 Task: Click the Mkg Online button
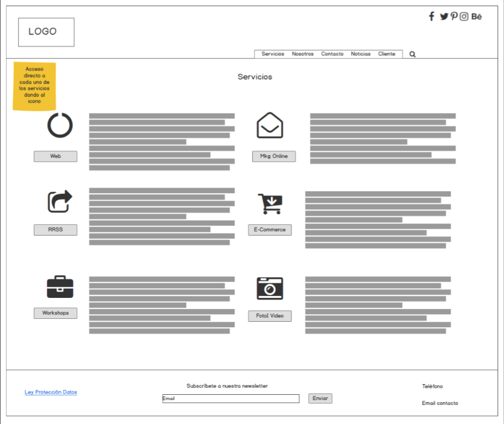click(x=274, y=156)
